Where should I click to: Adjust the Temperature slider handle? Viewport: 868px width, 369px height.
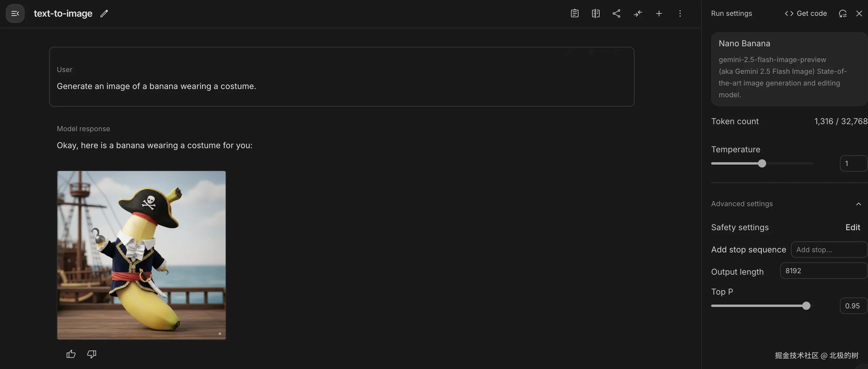tap(762, 164)
